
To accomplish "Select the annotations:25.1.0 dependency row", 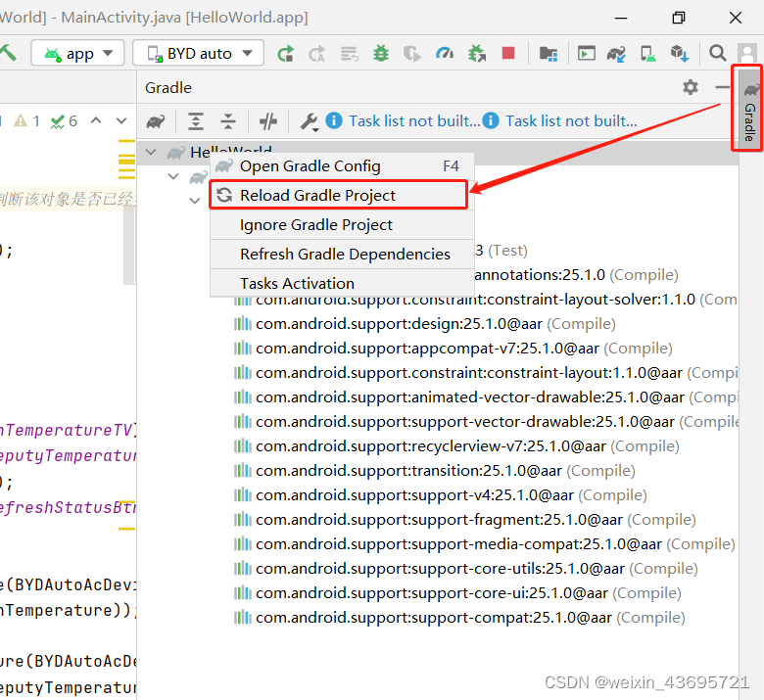I will [576, 275].
